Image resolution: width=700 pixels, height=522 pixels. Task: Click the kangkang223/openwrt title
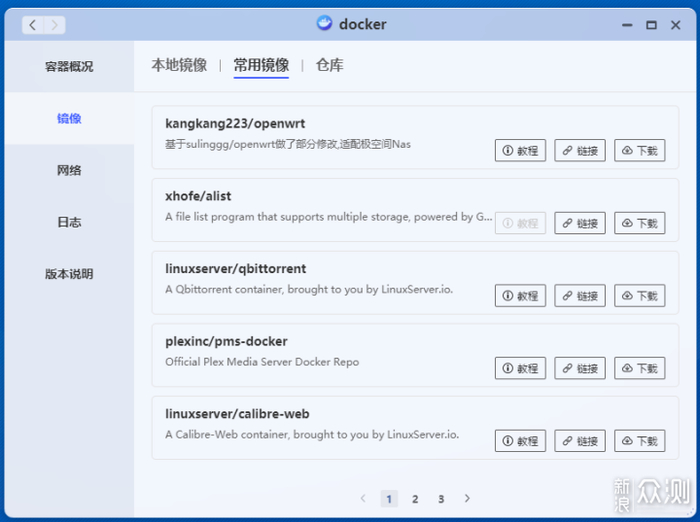tap(235, 124)
